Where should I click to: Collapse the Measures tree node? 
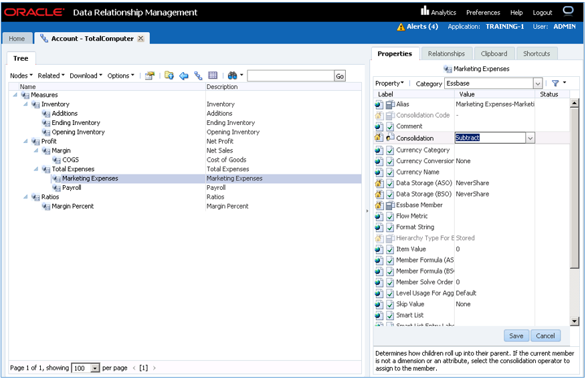[15, 95]
